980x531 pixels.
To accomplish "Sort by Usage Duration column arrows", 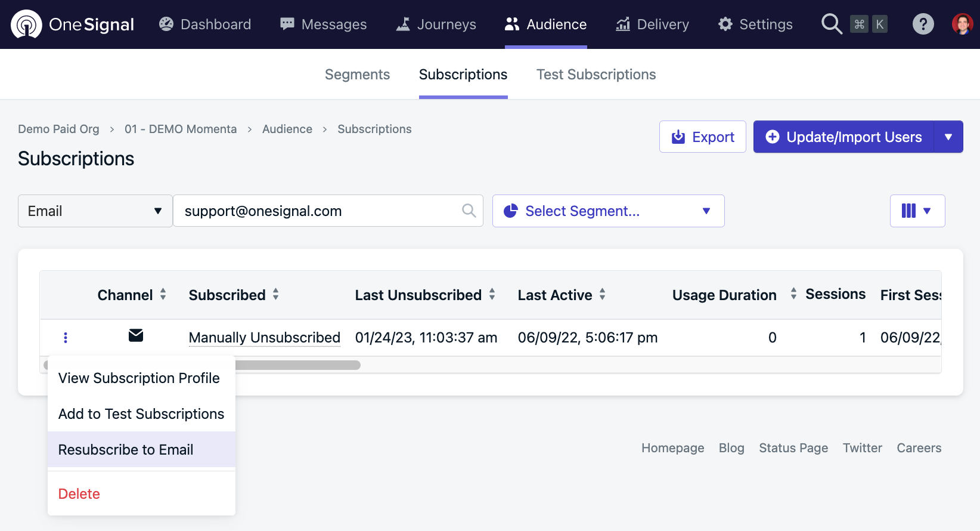I will coord(793,294).
